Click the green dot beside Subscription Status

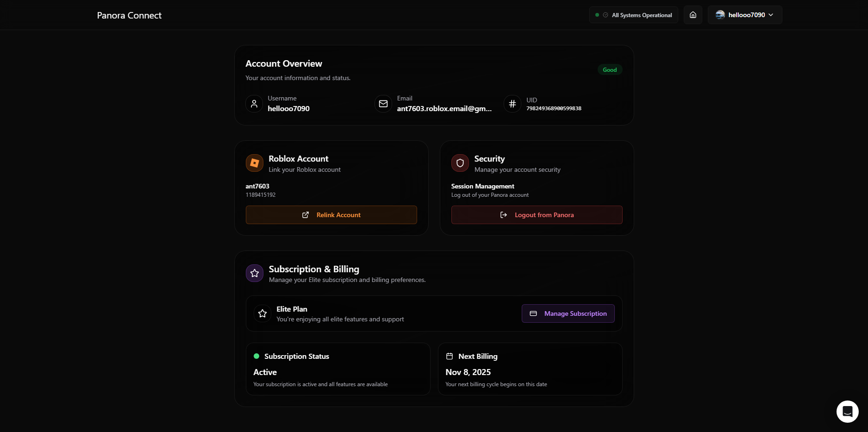coord(256,356)
